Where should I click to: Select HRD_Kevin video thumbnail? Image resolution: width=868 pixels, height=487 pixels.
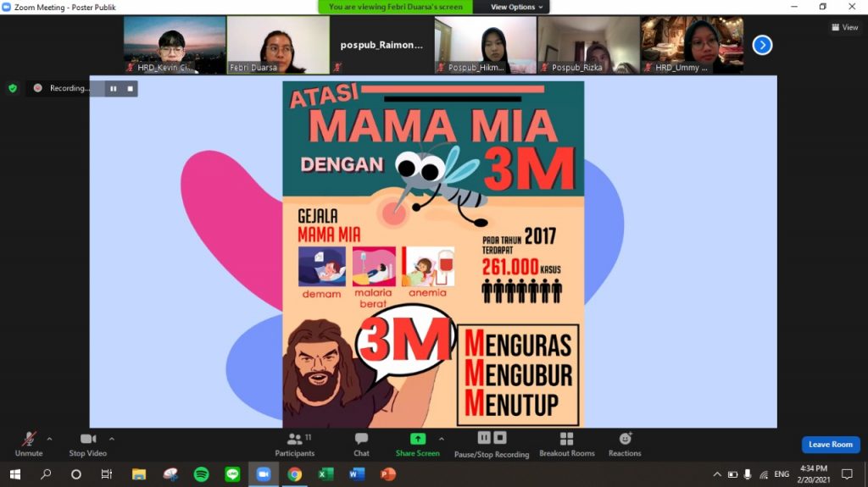[x=175, y=45]
